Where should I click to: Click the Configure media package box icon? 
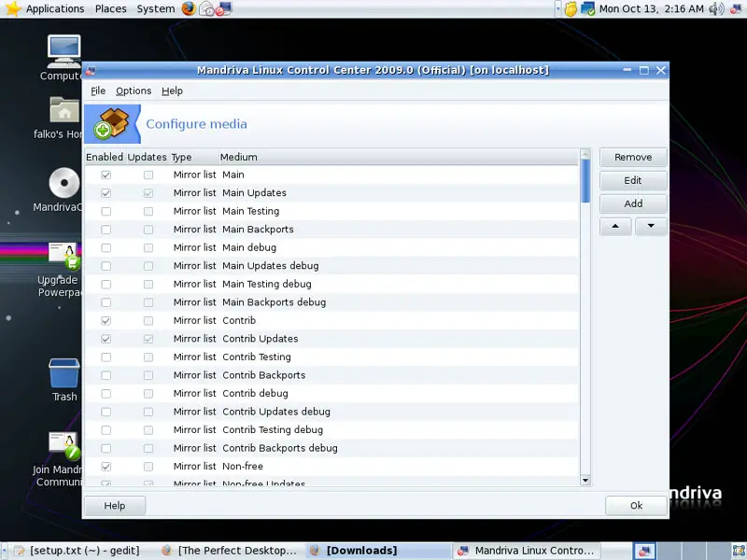coord(112,124)
